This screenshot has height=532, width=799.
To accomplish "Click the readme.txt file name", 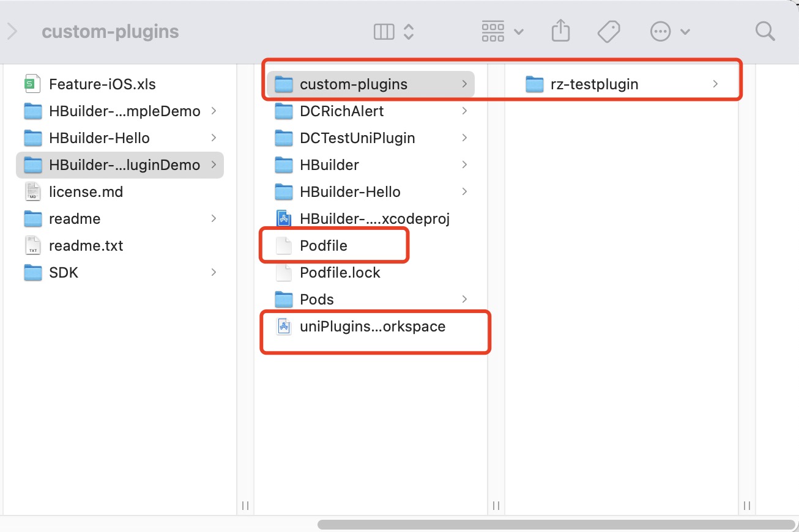I will 86,245.
